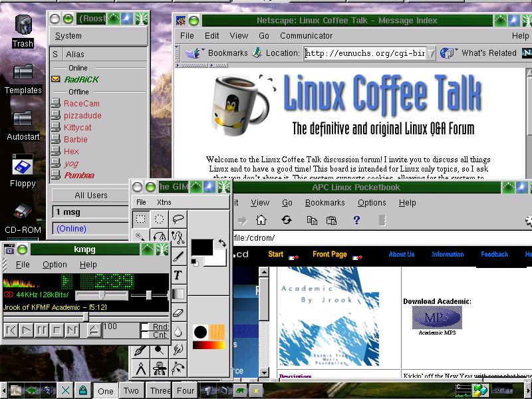Select the Eraser tool in GIMP
The width and height of the screenshot is (532, 399).
(178, 312)
